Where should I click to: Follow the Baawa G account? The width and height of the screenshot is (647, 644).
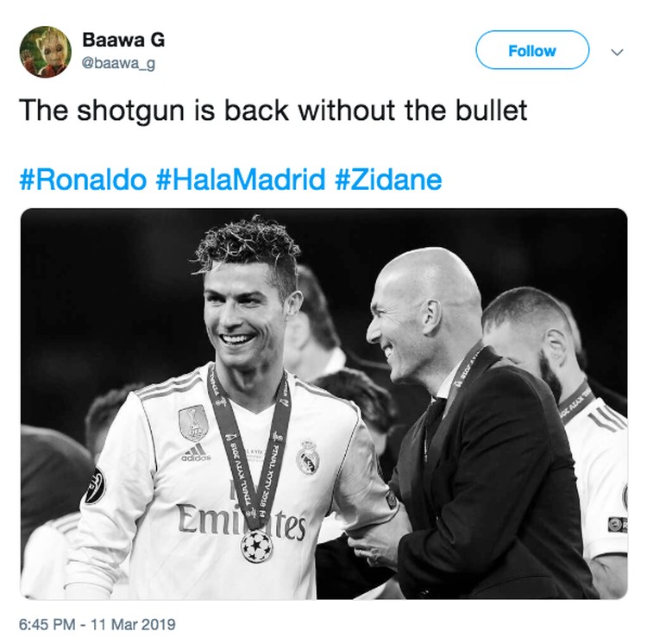point(532,50)
